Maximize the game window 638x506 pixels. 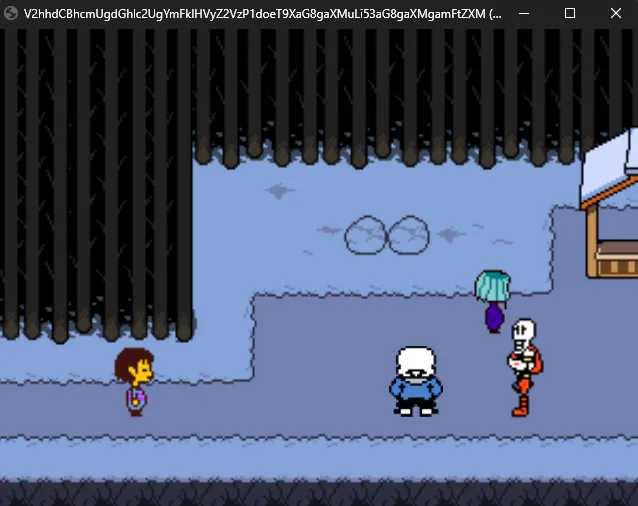(570, 13)
